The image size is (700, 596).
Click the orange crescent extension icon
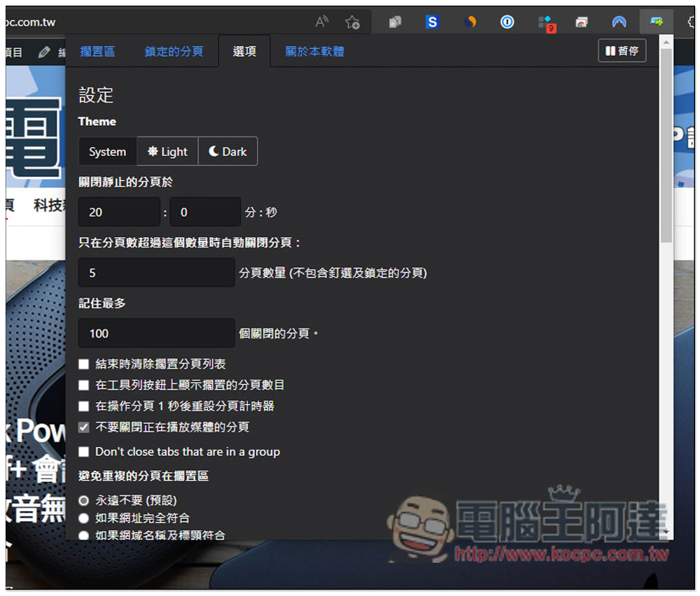(470, 22)
